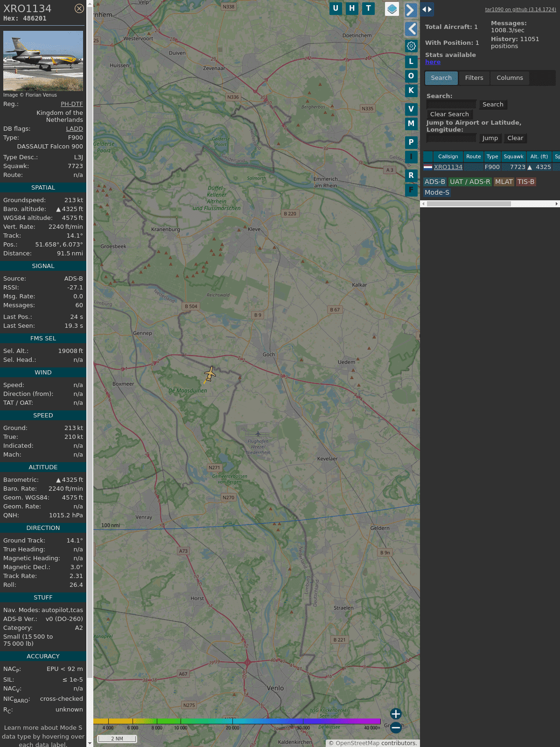Screen dimensions: 560x747
Task: Toggle the P map button
Action: click(x=411, y=142)
